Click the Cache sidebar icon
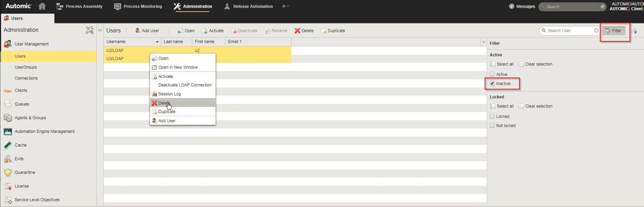The image size is (644, 207). click(8, 145)
